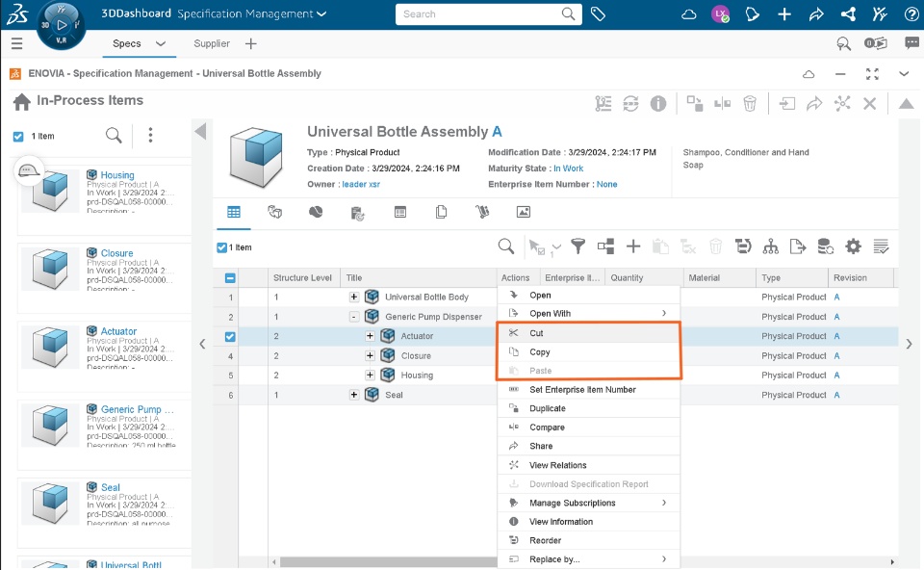The width and height of the screenshot is (924, 570).
Task: Click revision A in Seal row
Action: (836, 395)
